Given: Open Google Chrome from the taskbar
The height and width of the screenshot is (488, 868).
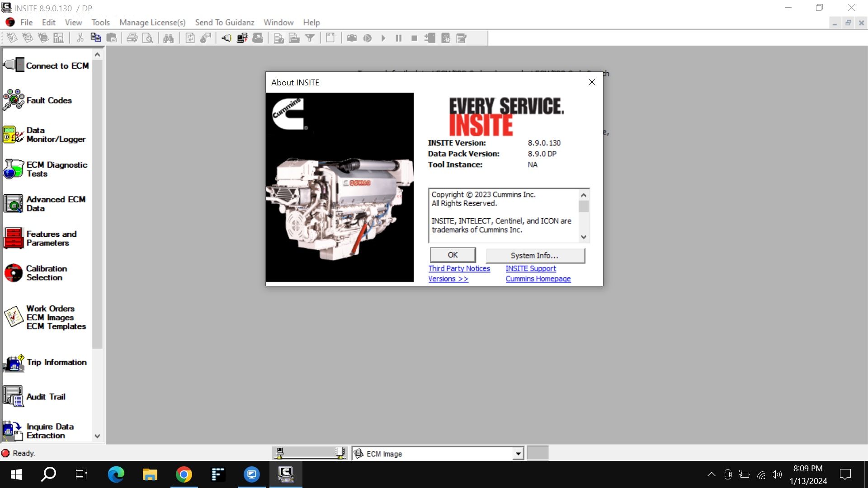Looking at the screenshot, I should (184, 474).
